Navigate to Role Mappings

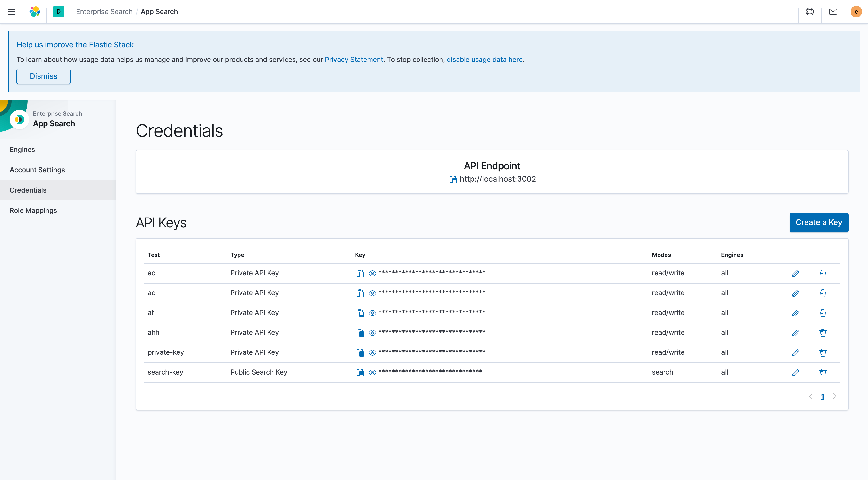click(x=33, y=210)
